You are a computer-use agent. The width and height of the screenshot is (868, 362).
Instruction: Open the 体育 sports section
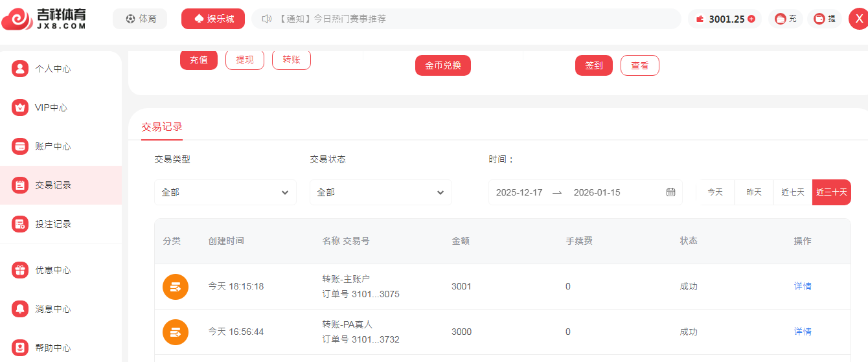[140, 19]
